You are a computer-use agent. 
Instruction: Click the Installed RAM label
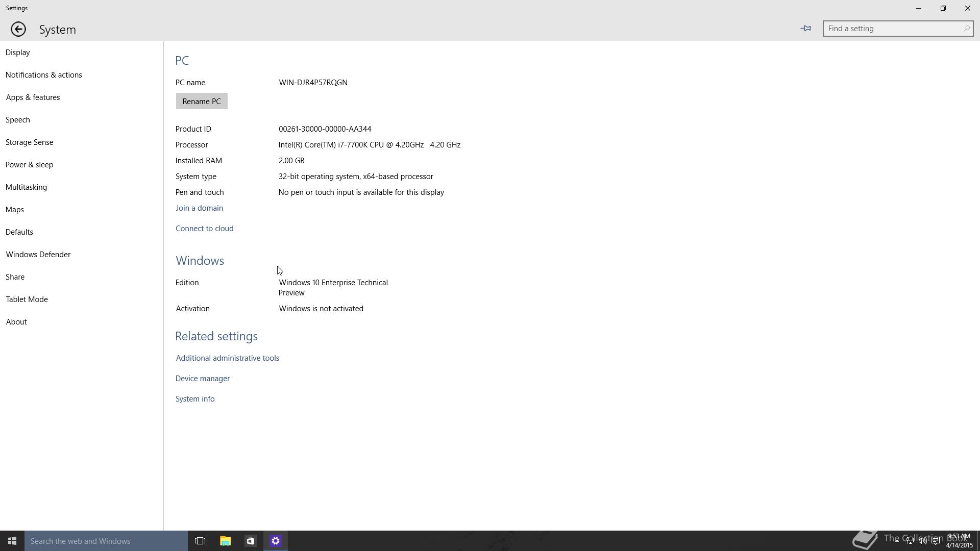[199, 161]
